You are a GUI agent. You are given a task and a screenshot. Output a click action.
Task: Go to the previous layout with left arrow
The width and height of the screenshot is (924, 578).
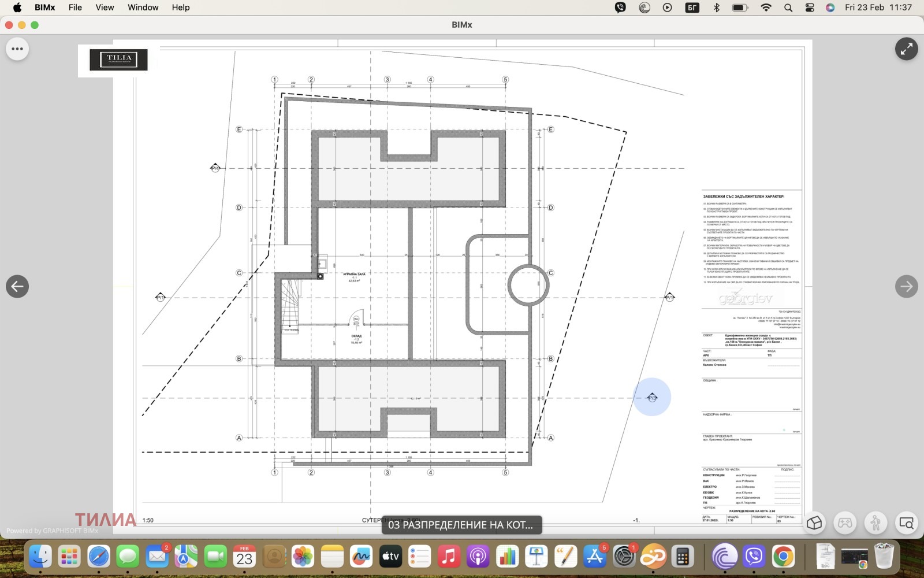[x=17, y=286]
